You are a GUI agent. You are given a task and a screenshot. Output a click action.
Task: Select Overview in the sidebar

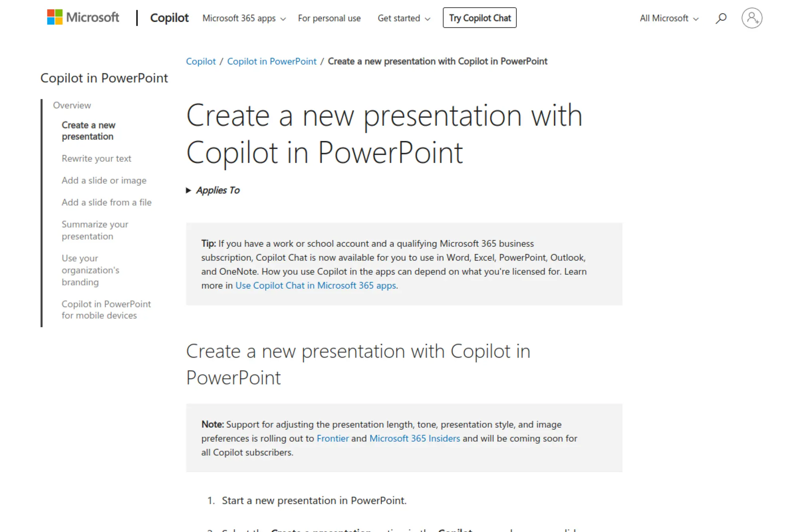pos(72,105)
